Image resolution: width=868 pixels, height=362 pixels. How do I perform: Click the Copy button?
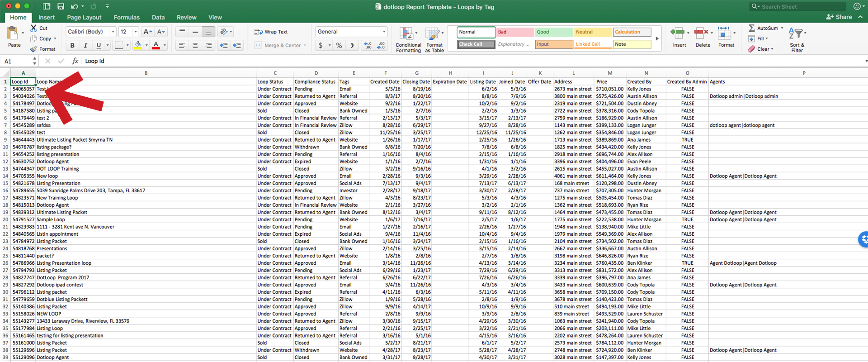pos(41,38)
